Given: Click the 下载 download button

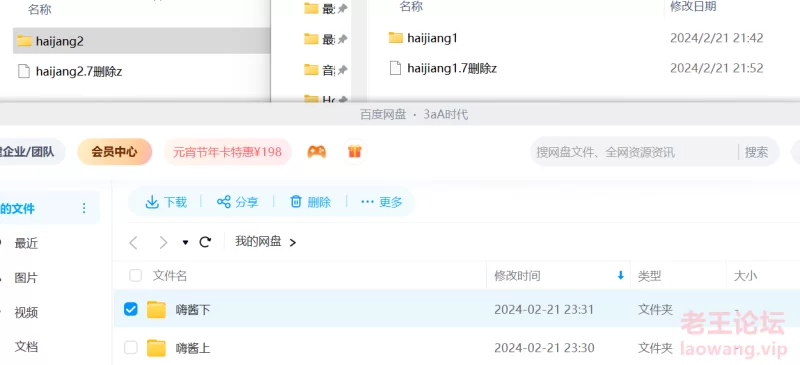Looking at the screenshot, I should click(166, 202).
